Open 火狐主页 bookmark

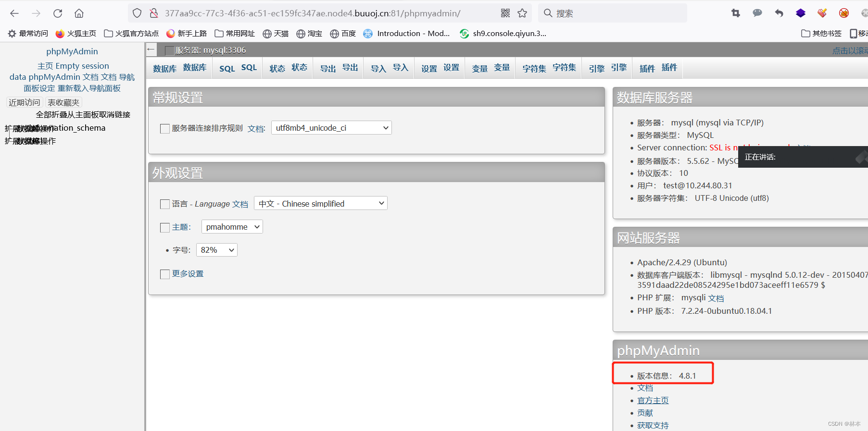(x=76, y=34)
